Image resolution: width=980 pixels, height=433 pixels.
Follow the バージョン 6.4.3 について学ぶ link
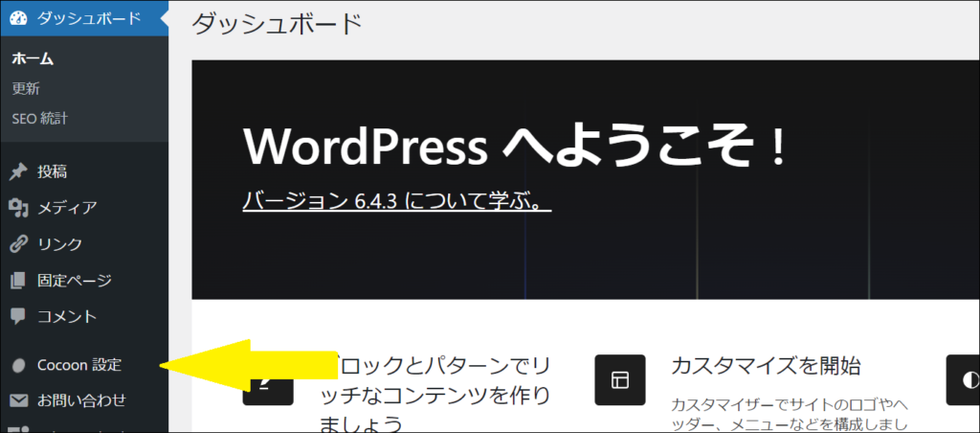(x=396, y=202)
